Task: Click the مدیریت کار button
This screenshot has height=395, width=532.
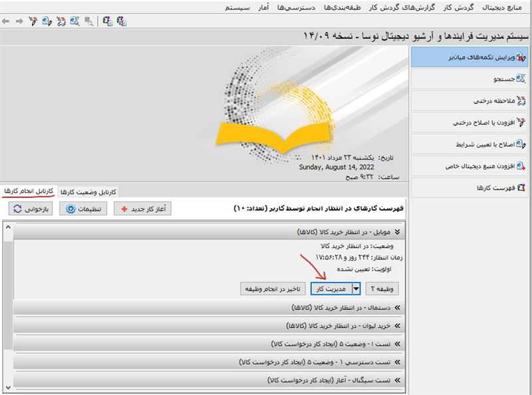Action: pyautogui.click(x=331, y=289)
